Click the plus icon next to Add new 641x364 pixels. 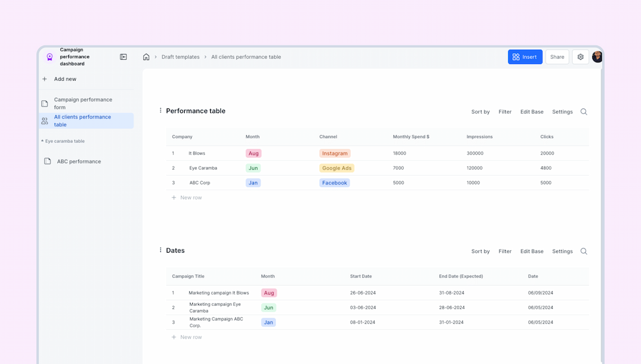click(x=44, y=78)
